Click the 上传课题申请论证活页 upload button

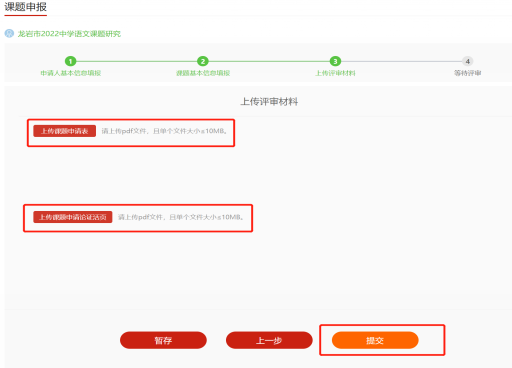pyautogui.click(x=73, y=217)
